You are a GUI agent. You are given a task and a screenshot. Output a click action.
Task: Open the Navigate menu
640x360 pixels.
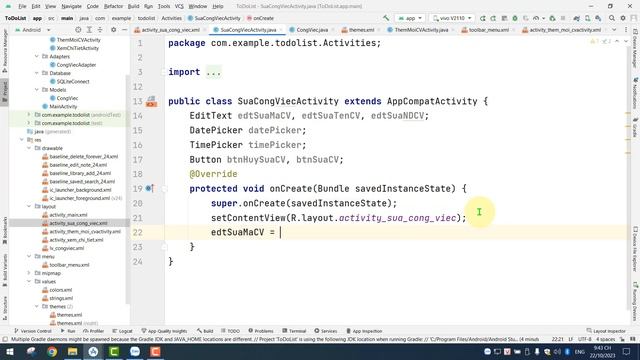coord(71,7)
